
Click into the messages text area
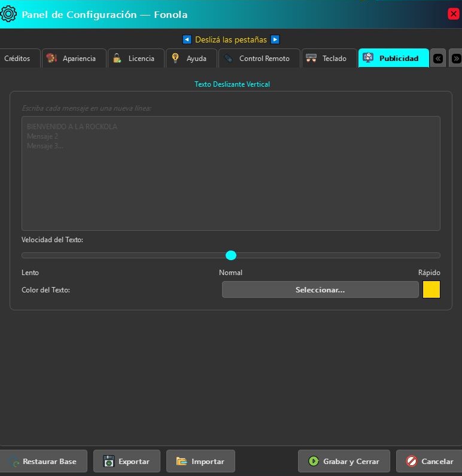pos(231,173)
